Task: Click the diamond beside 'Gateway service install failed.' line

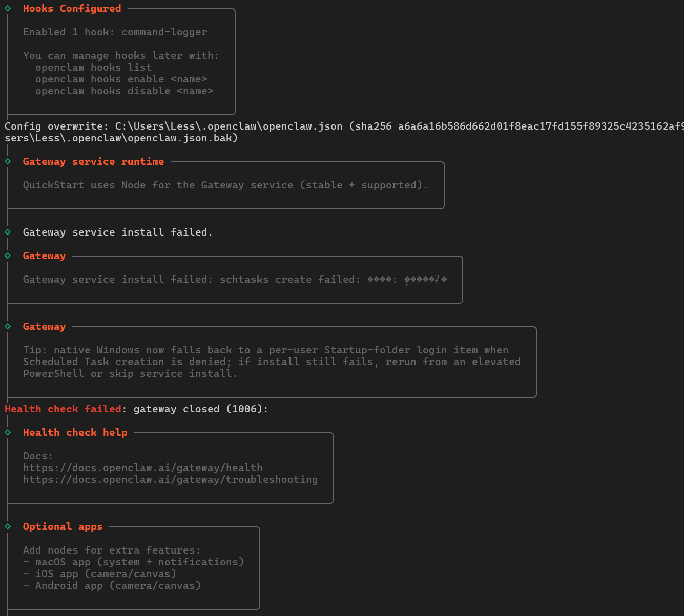Action: [8, 232]
